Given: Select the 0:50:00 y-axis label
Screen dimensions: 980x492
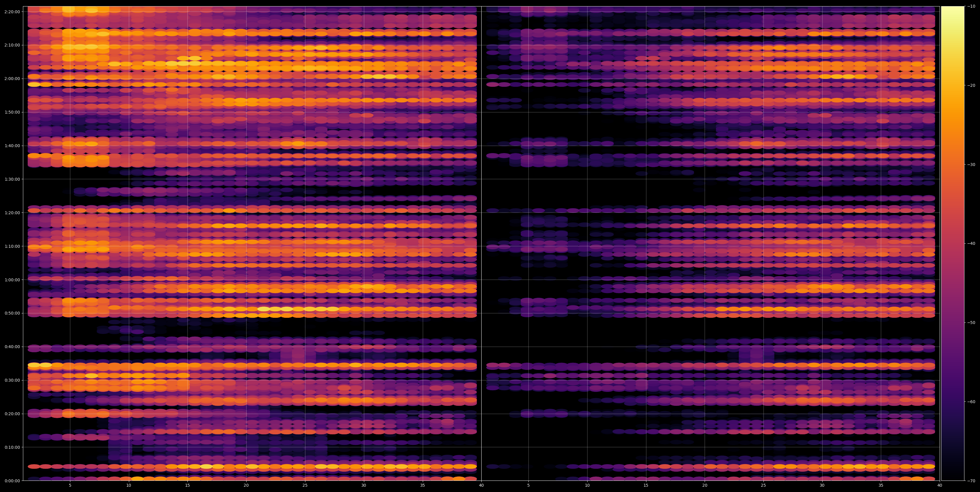Looking at the screenshot, I should (12, 313).
